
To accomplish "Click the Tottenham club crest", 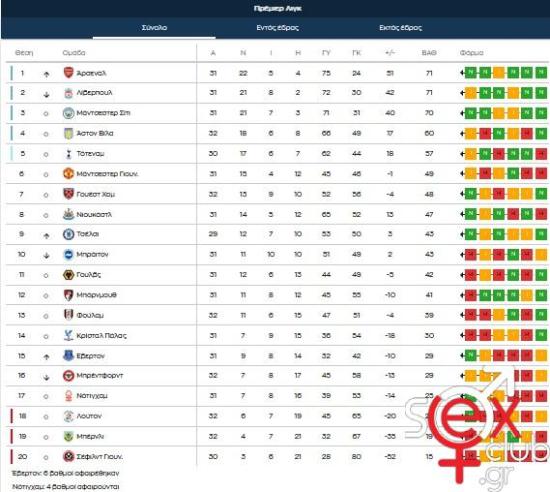I will [69, 154].
